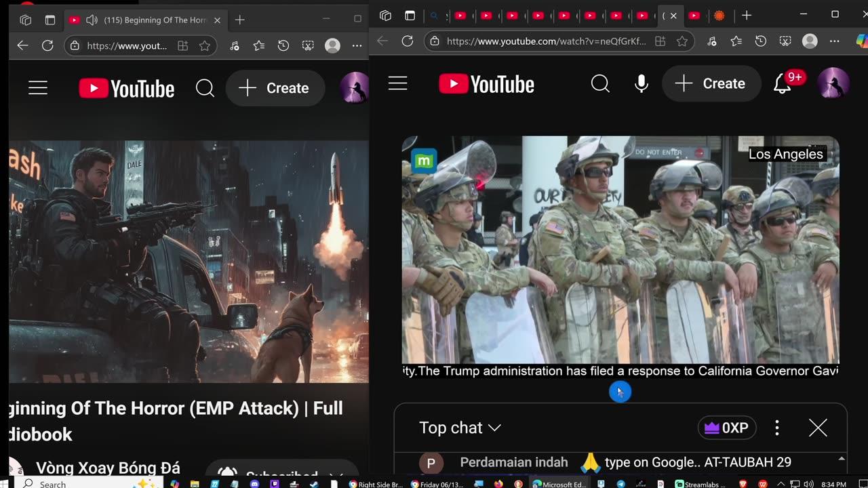Close the 'Beginning Of The Horr' tab
Image resolution: width=868 pixels, height=488 pixels.
217,20
